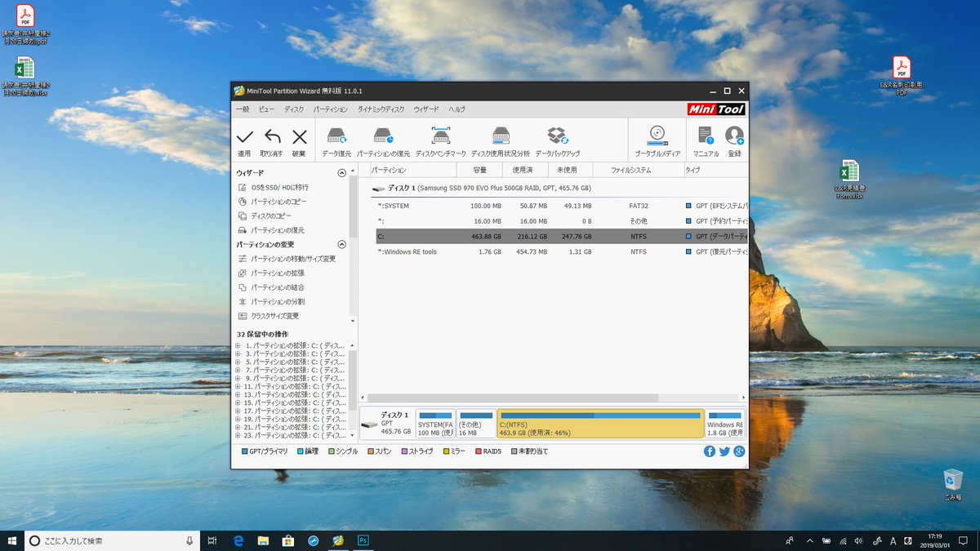Viewport: 980px width, 551px height.
Task: Expand pending operation 17
Action: point(238,411)
